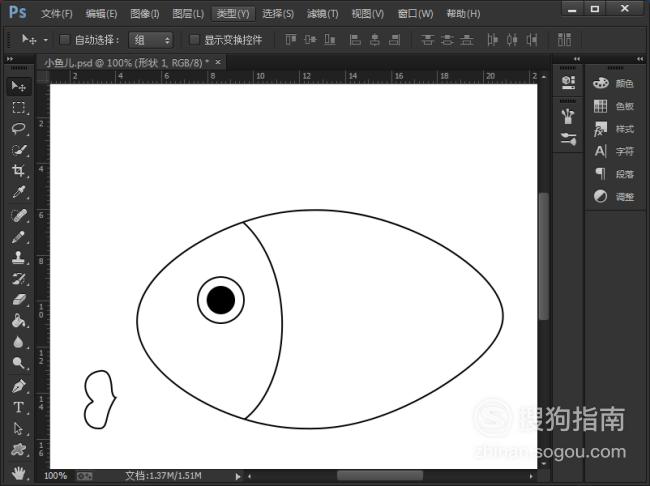Image resolution: width=650 pixels, height=486 pixels.
Task: Select the Pen tool
Action: [18, 386]
